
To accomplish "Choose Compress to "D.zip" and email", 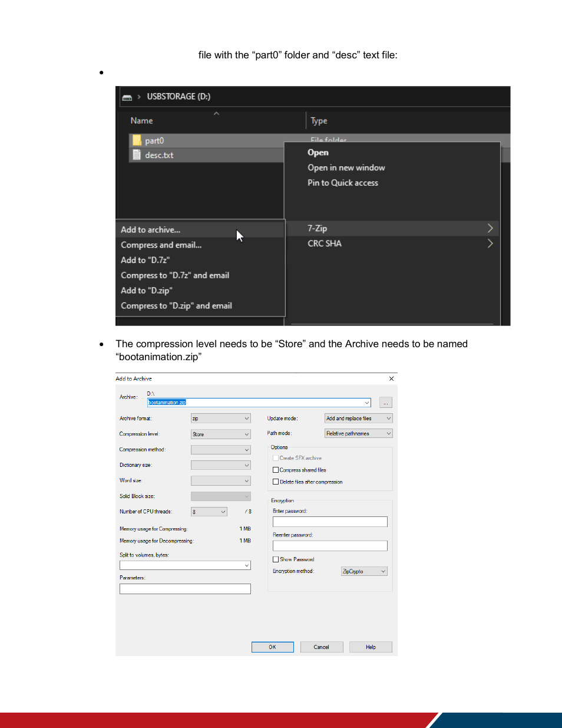I will tap(200, 306).
